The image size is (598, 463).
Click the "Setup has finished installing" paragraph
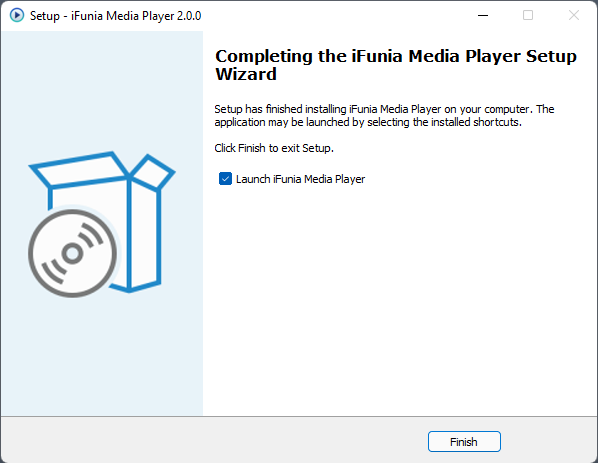[x=384, y=116]
